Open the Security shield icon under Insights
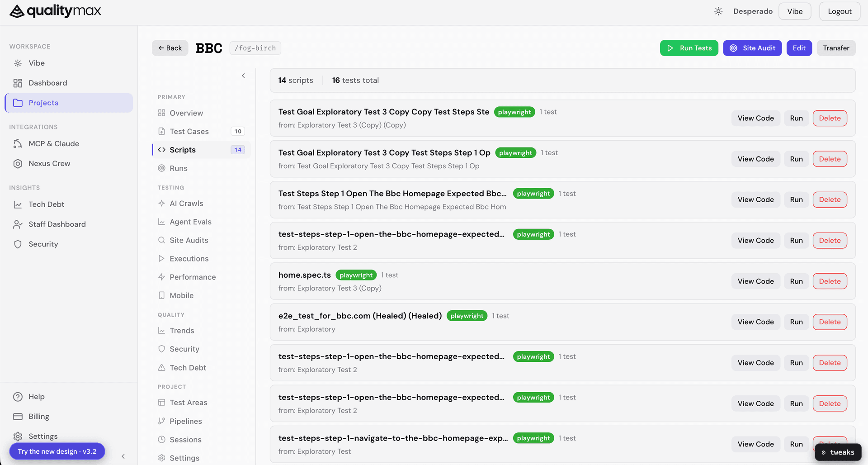868x465 pixels. pyautogui.click(x=18, y=244)
